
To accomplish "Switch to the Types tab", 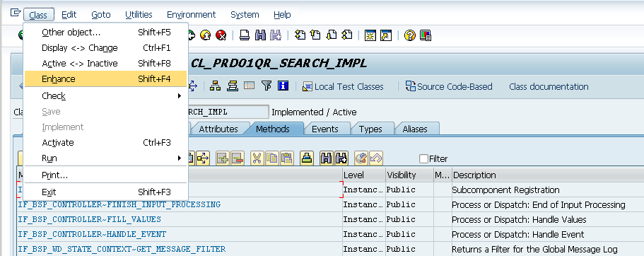I will pyautogui.click(x=370, y=129).
